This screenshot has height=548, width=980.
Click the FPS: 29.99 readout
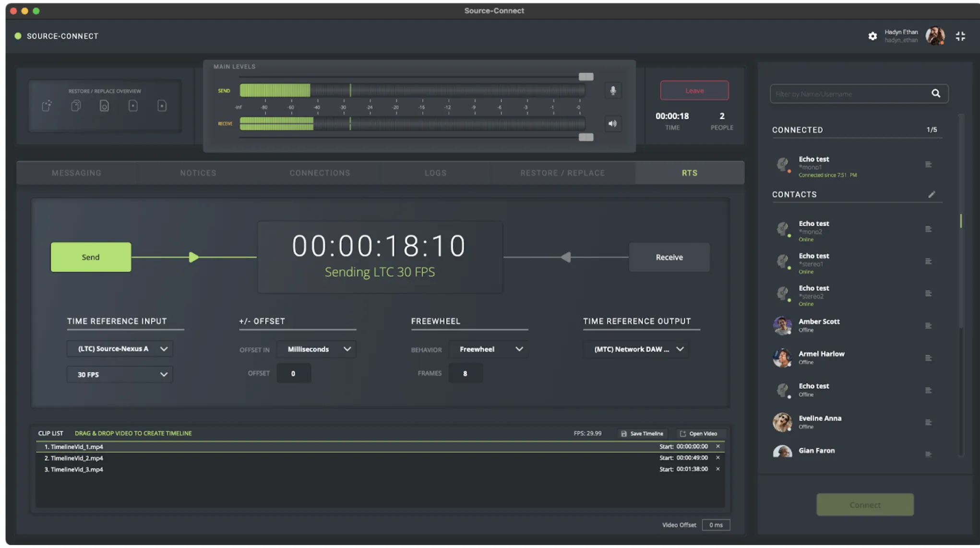coord(587,433)
